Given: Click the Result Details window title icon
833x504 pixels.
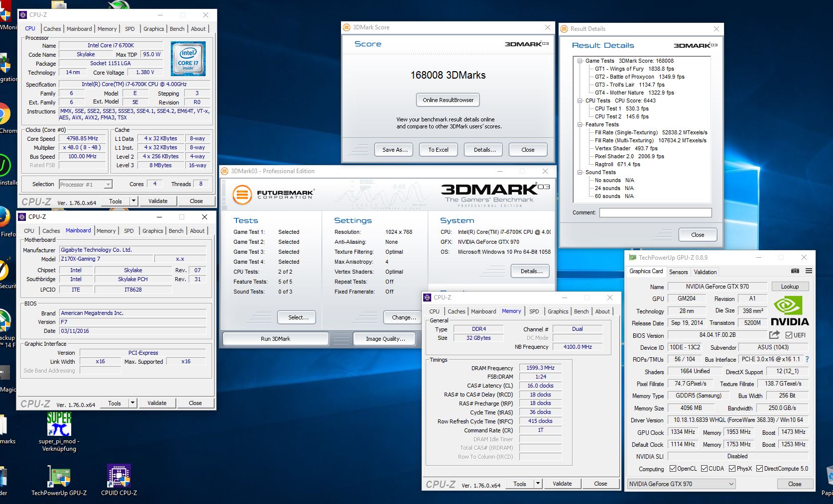Looking at the screenshot, I should (x=564, y=29).
